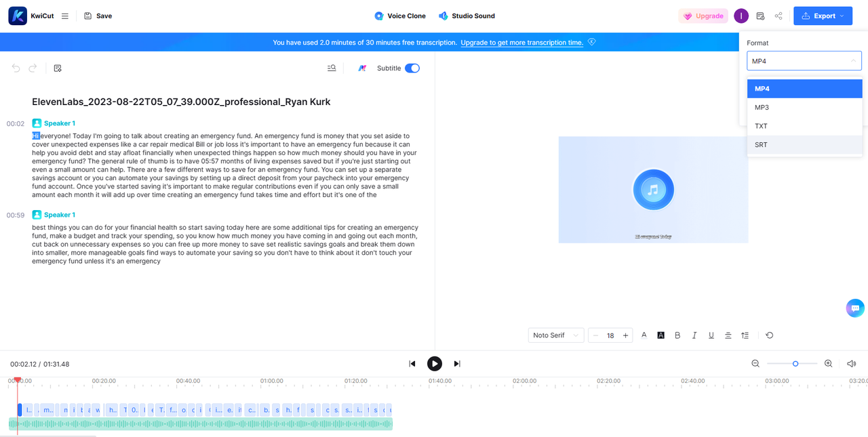Viewport: 868px width, 437px height.
Task: Follow the Upgrade to get more transcription time link
Action: click(x=521, y=42)
